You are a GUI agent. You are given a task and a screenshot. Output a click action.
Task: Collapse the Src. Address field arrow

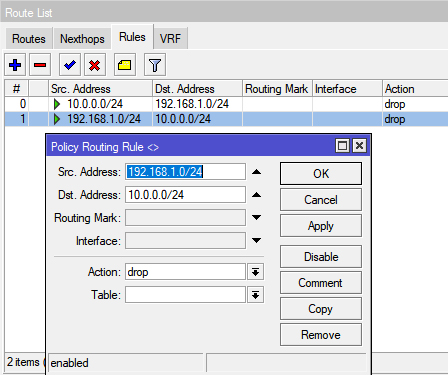(x=256, y=172)
